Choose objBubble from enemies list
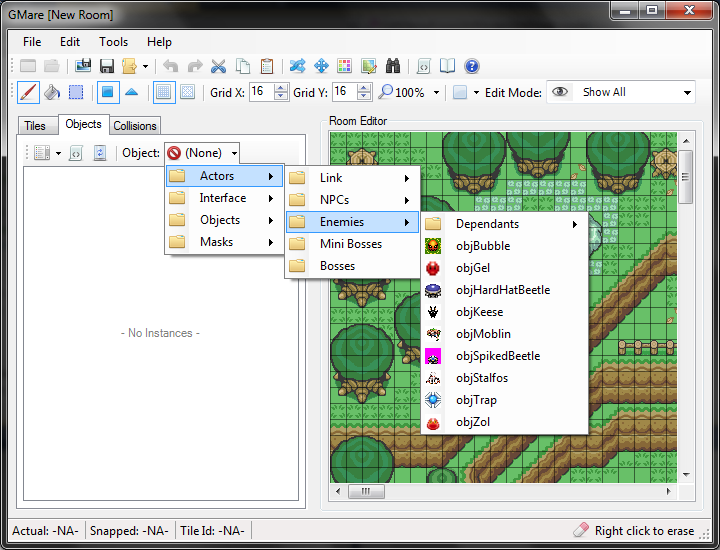Viewport: 720px width, 550px height. point(504,246)
